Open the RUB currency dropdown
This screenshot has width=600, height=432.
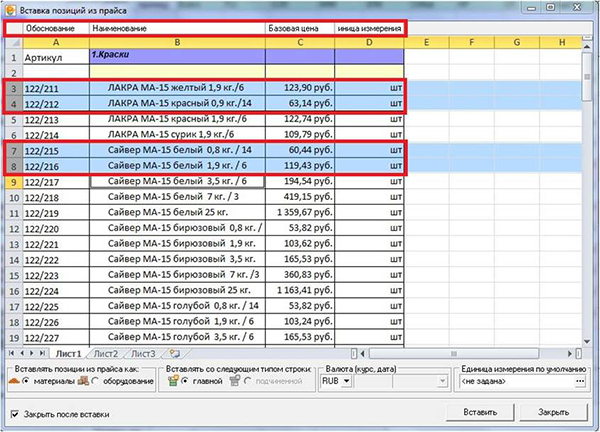pos(347,381)
